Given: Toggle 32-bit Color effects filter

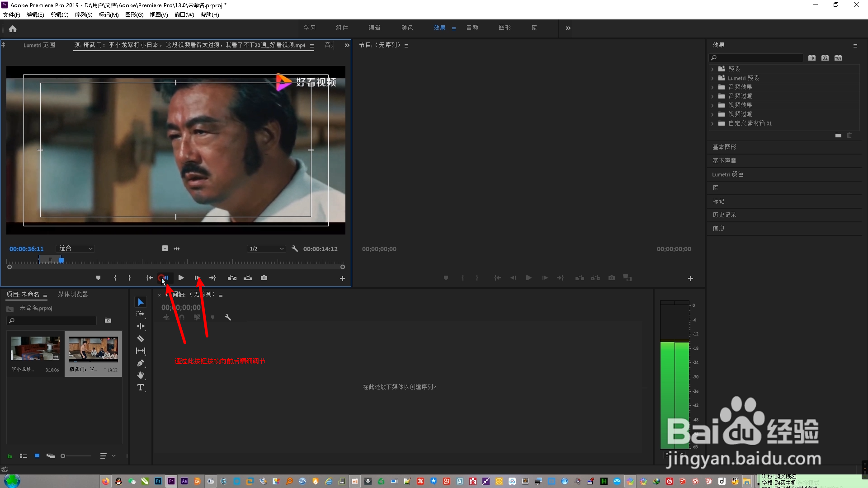Looking at the screenshot, I should [825, 58].
